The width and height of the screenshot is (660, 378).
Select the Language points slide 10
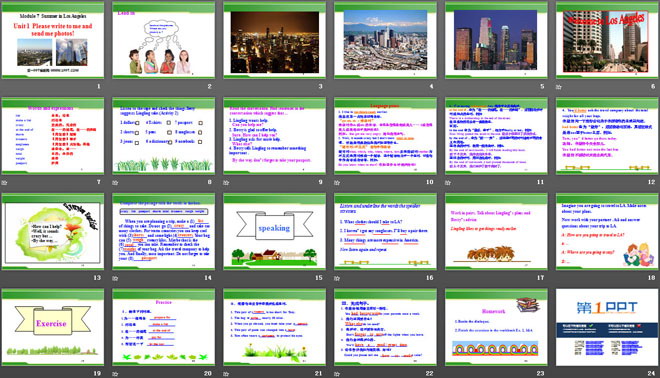point(385,136)
